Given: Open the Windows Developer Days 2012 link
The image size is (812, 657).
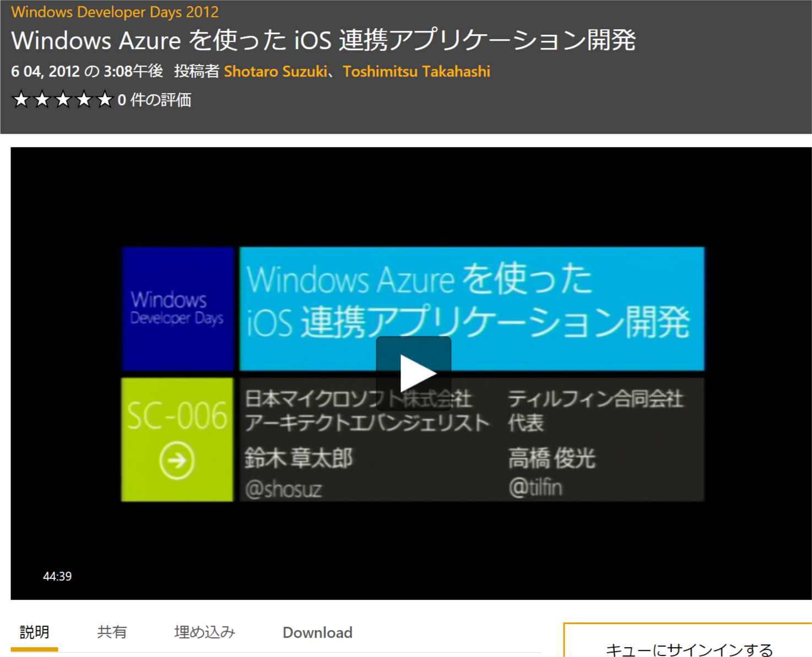Looking at the screenshot, I should coord(115,12).
